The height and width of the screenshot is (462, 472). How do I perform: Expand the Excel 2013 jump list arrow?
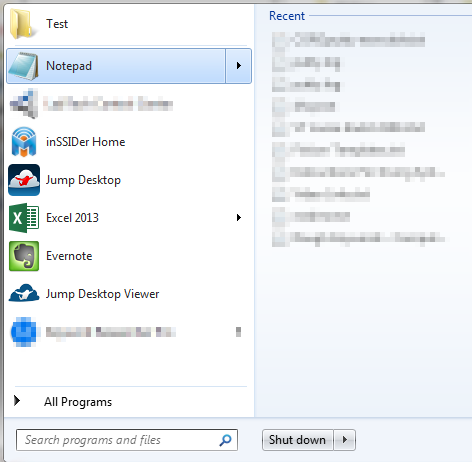239,218
